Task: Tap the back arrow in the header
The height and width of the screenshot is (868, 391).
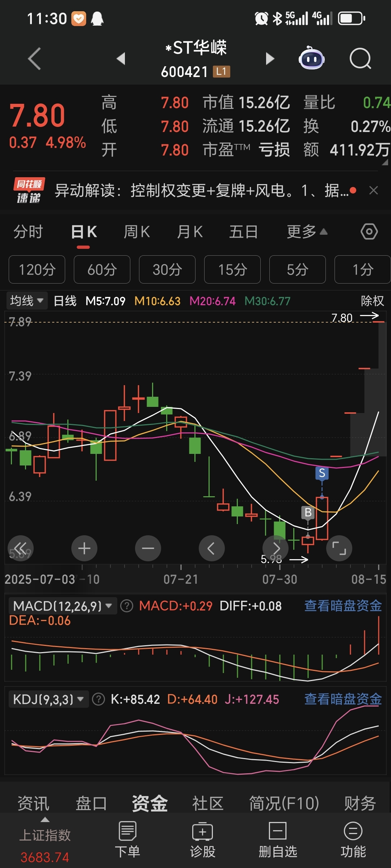Action: (x=34, y=59)
